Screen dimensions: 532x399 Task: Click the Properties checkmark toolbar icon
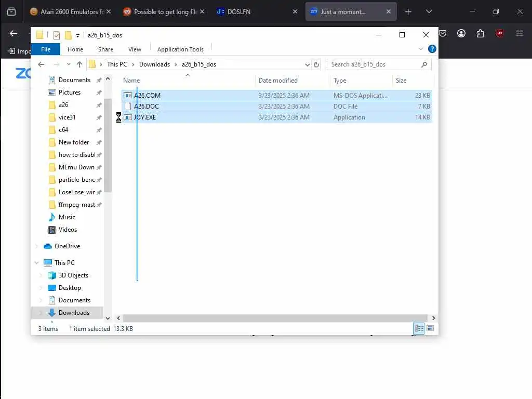point(57,35)
